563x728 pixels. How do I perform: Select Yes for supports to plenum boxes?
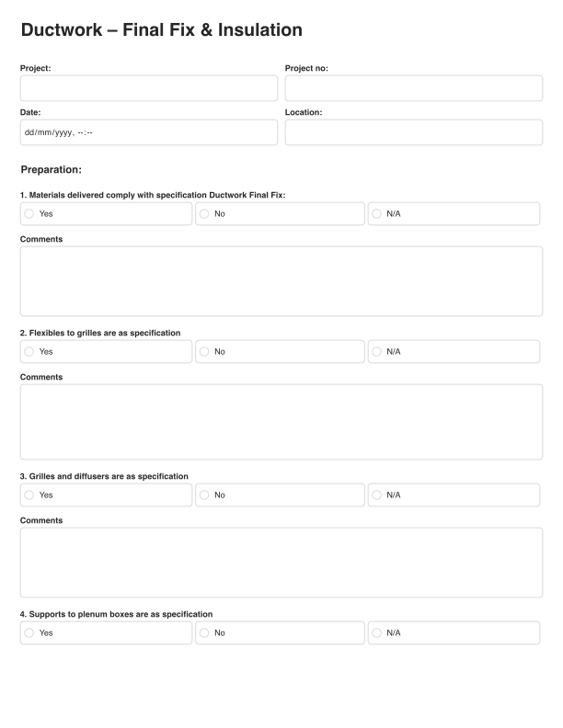pos(29,632)
